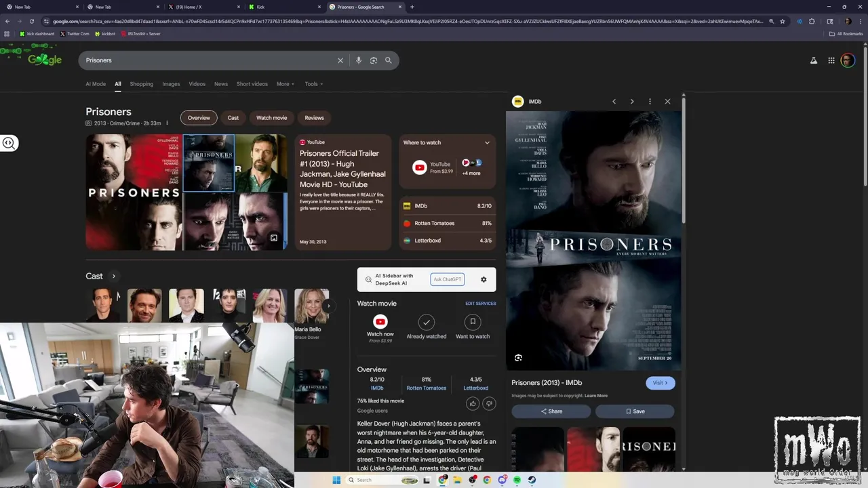The image size is (868, 488).
Task: Start a voice search with the microphone icon
Action: (359, 60)
